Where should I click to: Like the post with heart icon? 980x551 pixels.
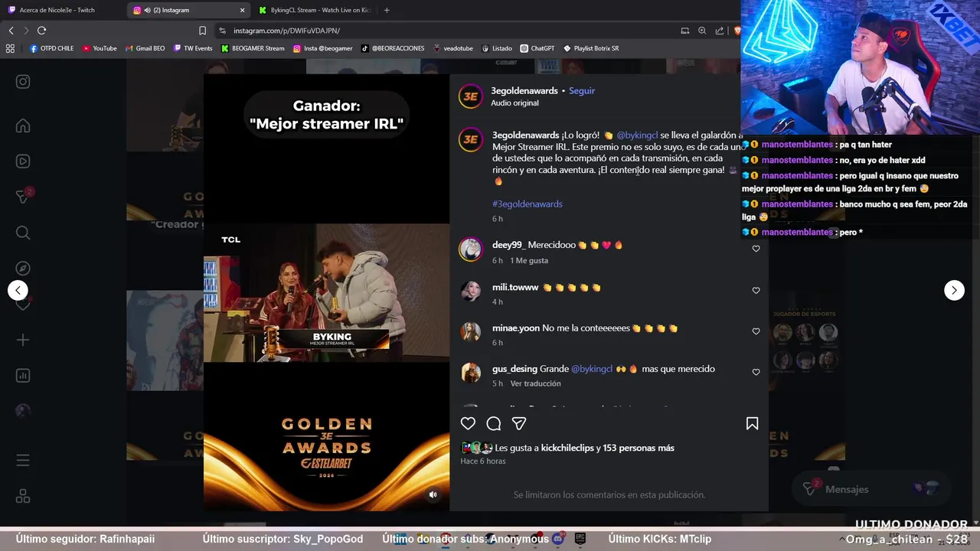click(468, 423)
